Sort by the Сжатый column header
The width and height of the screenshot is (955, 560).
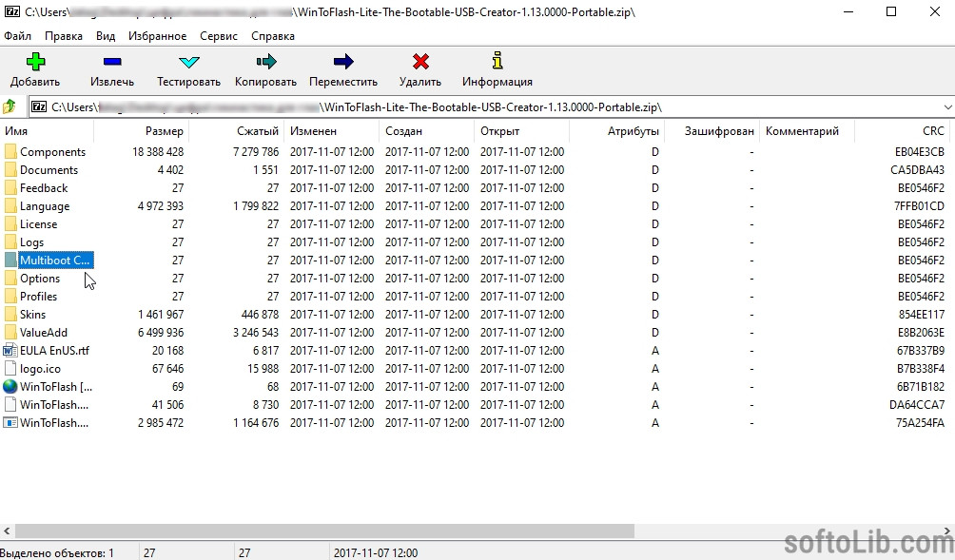point(236,131)
